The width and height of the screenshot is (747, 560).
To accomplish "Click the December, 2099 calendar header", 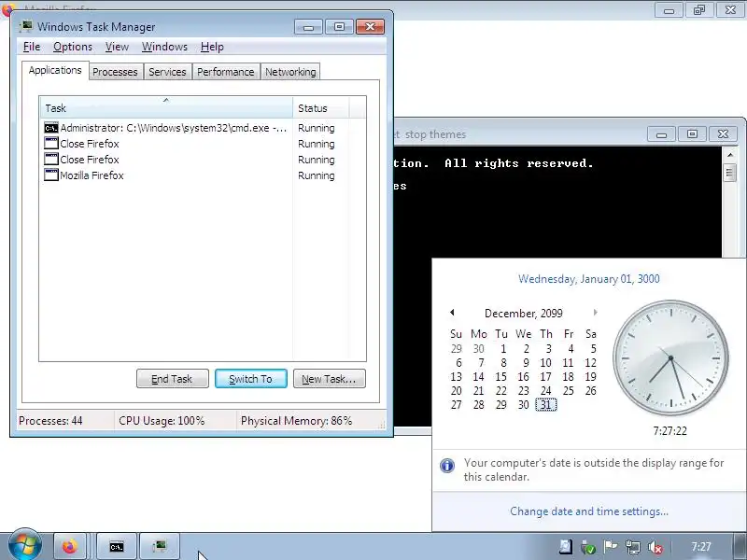I will point(523,314).
